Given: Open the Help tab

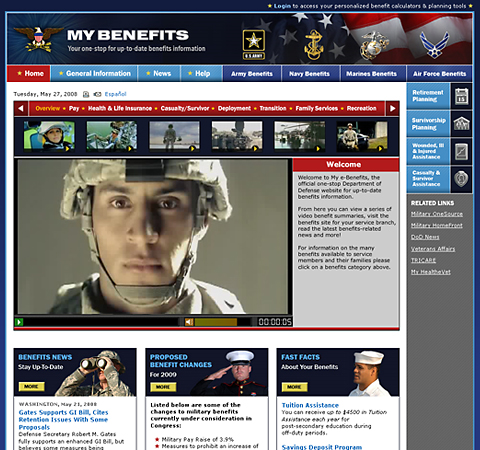Looking at the screenshot, I should coord(201,74).
